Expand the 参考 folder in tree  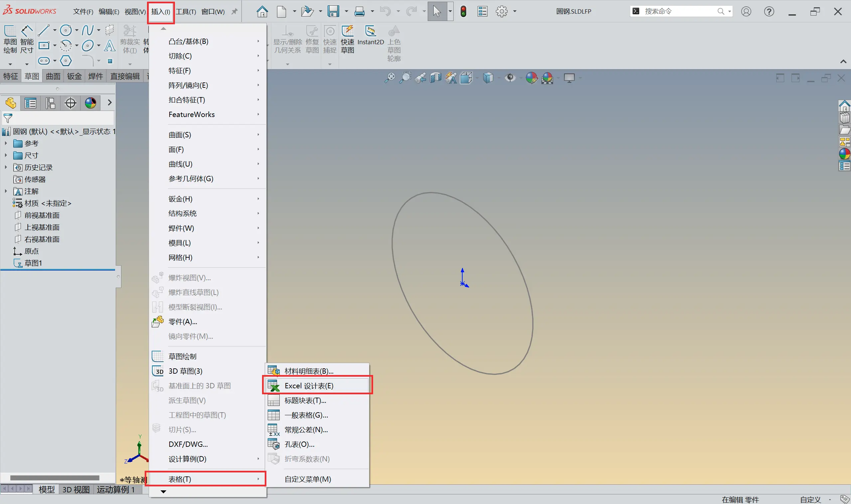click(x=6, y=143)
